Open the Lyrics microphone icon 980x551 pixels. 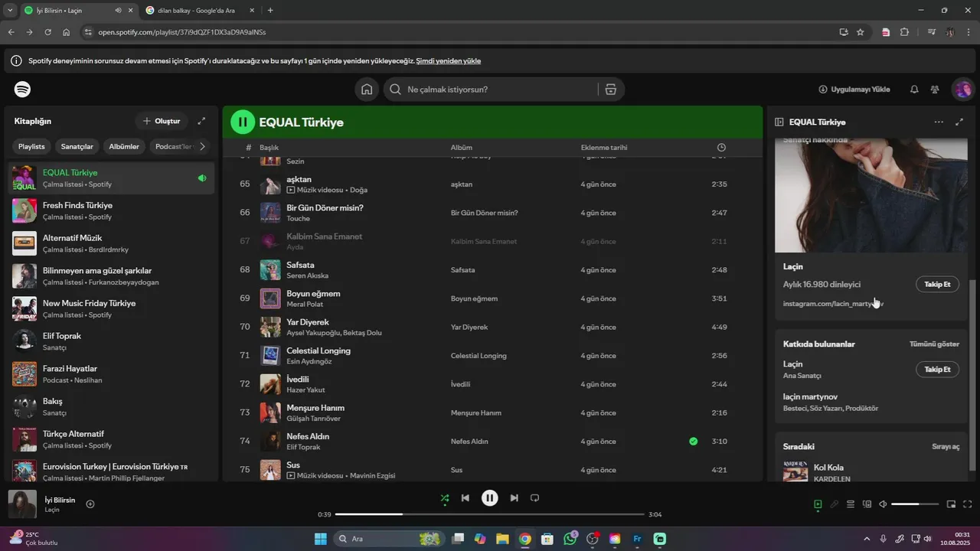tap(835, 504)
